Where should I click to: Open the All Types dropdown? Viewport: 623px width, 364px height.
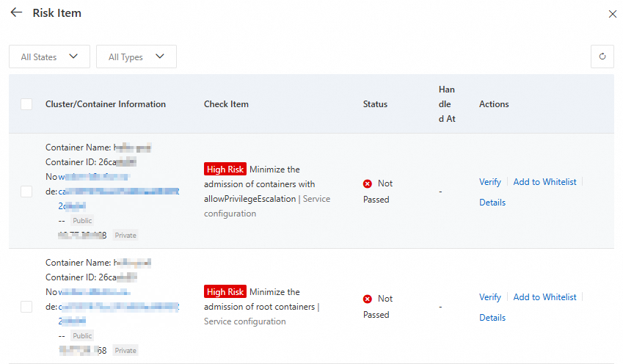pos(136,57)
